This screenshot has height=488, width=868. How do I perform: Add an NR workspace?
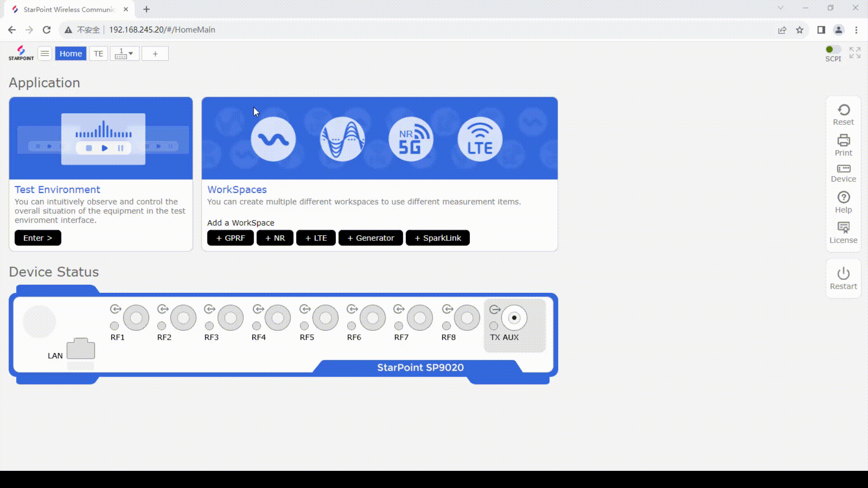coord(275,238)
